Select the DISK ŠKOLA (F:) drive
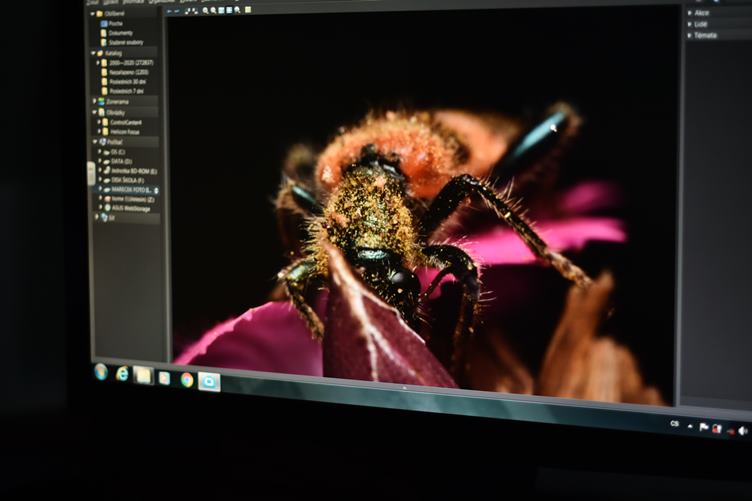This screenshot has height=501, width=752. (x=124, y=180)
